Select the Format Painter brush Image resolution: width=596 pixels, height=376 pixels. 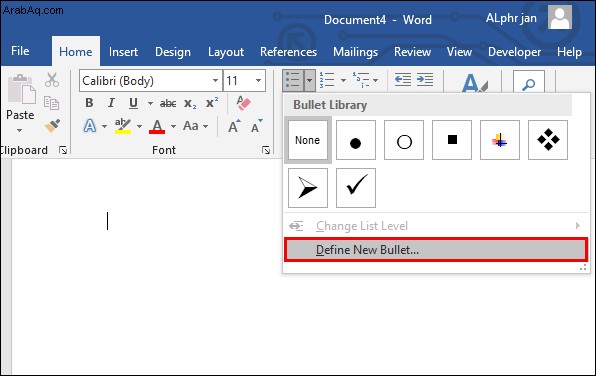(52, 126)
